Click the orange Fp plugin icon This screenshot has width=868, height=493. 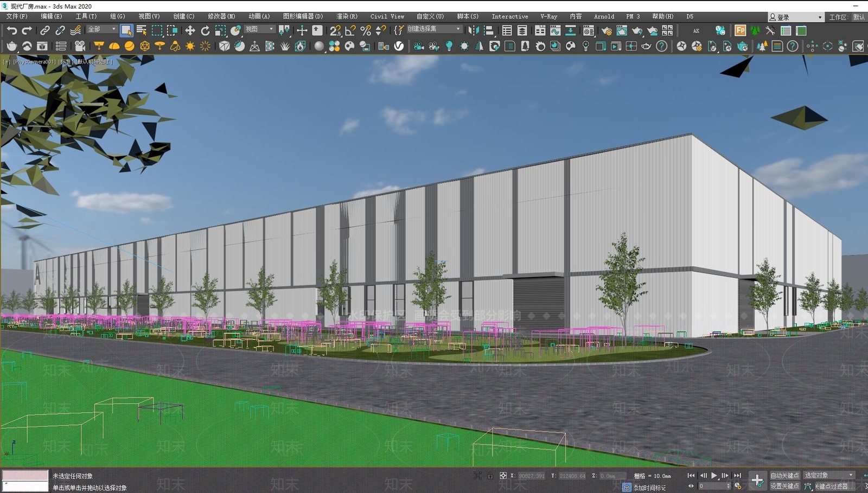[x=740, y=30]
